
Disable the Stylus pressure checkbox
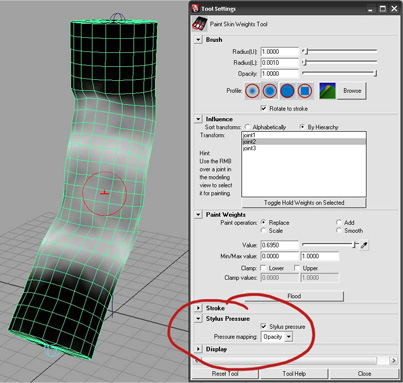tap(264, 326)
